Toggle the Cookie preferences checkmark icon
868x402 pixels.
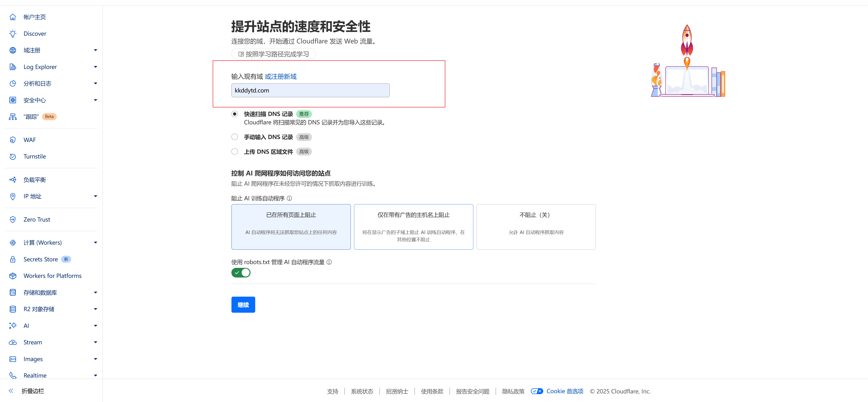pyautogui.click(x=537, y=391)
